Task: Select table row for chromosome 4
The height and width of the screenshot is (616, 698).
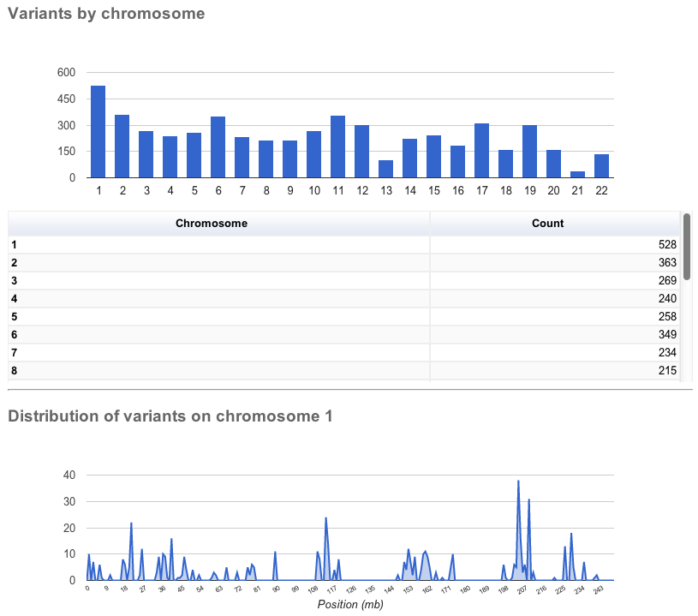Action: pyautogui.click(x=343, y=298)
